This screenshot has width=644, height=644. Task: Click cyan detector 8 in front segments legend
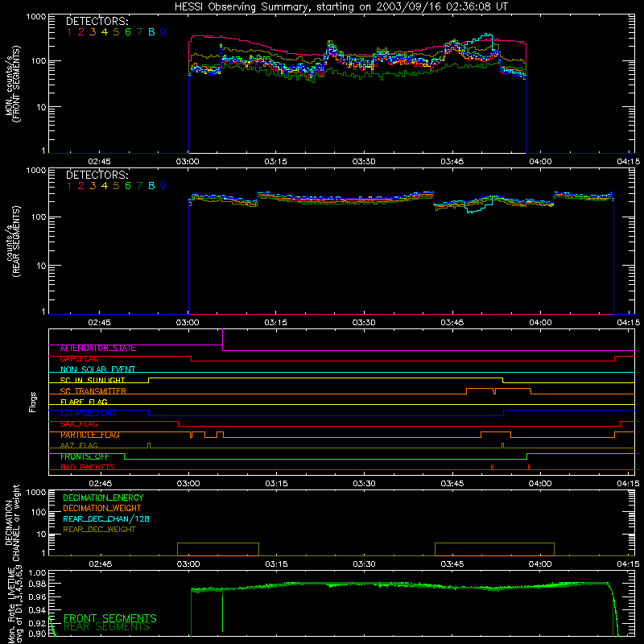click(x=151, y=32)
